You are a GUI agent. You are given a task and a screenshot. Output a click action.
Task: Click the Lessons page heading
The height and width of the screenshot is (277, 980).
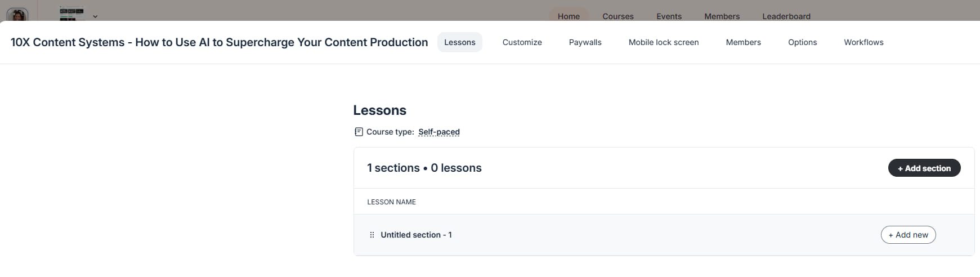pos(379,110)
